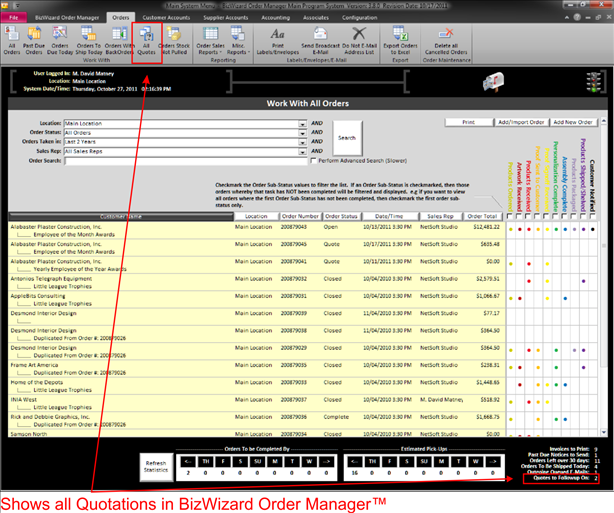This screenshot has width=614, height=513.
Task: Click the Past Due Orders icon
Action: 34,40
